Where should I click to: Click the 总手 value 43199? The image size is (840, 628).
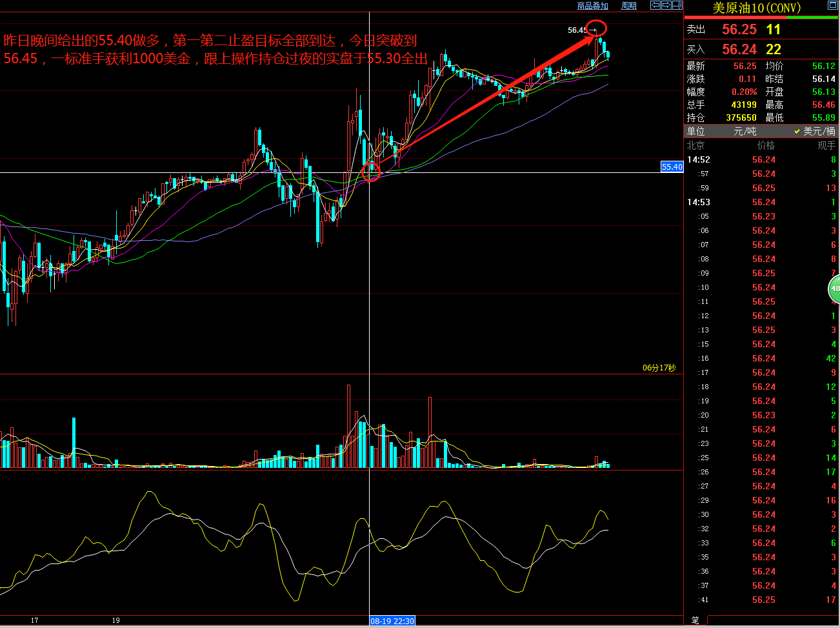pos(744,105)
